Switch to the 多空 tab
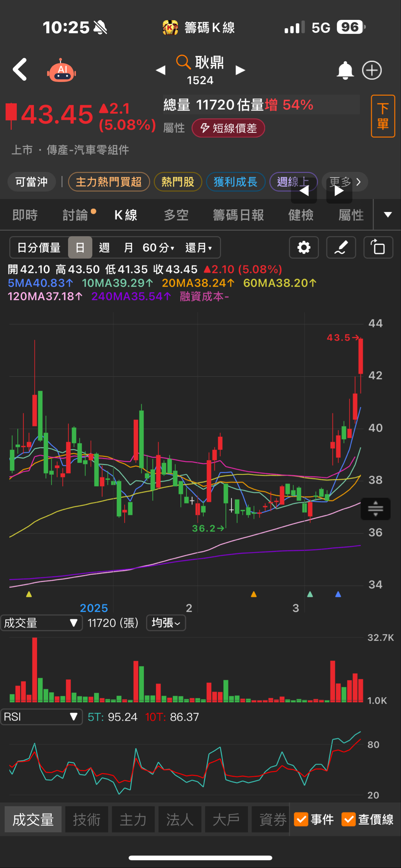This screenshot has height=868, width=401. [x=176, y=215]
